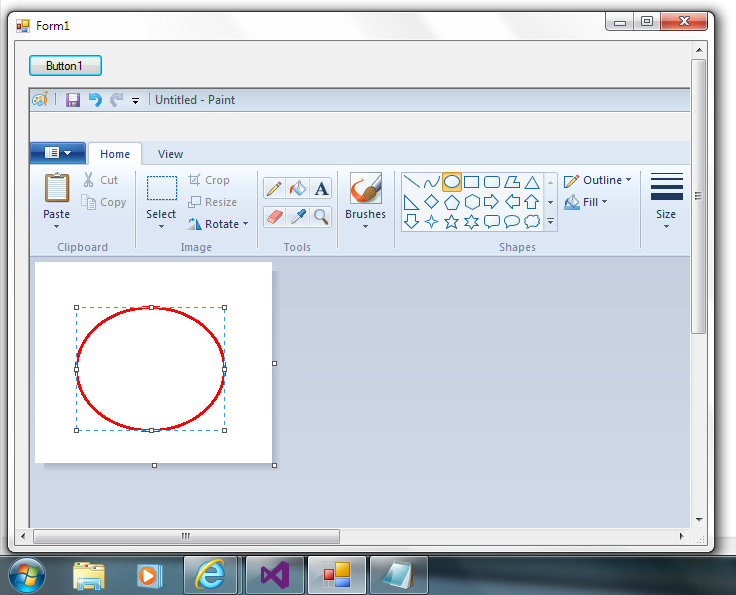736x595 pixels.
Task: Click the Save icon in quick access toolbar
Action: [x=73, y=100]
